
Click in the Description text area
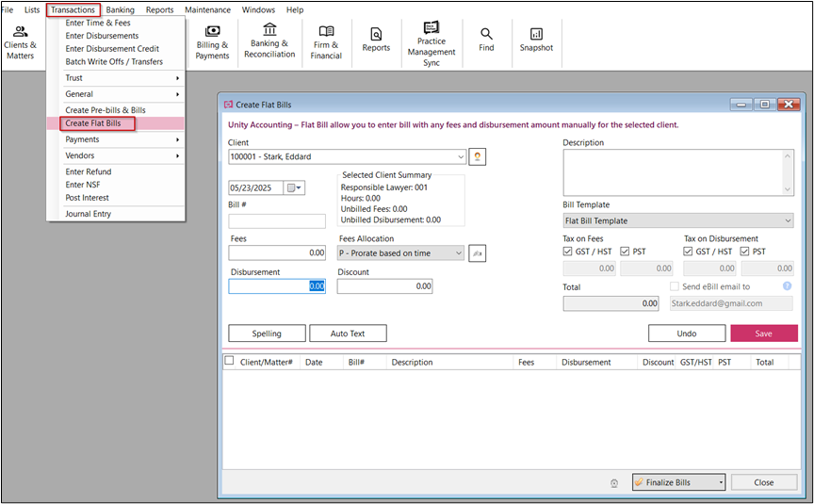[x=673, y=172]
